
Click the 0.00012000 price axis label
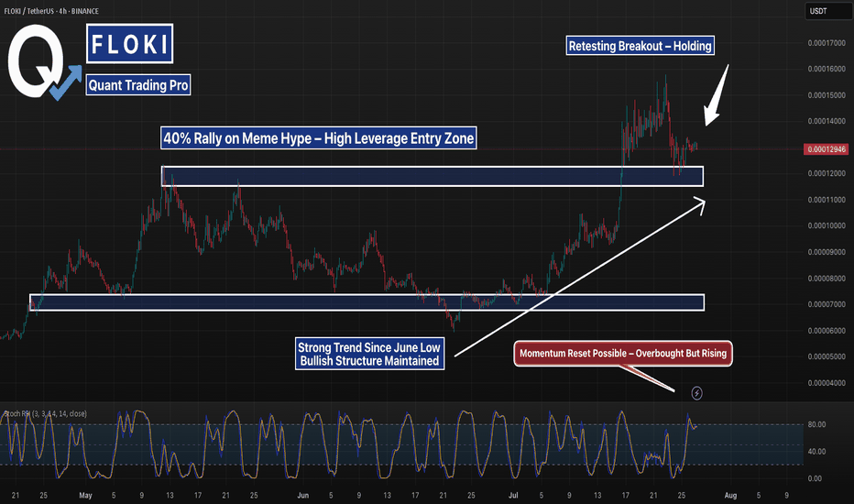click(827, 173)
